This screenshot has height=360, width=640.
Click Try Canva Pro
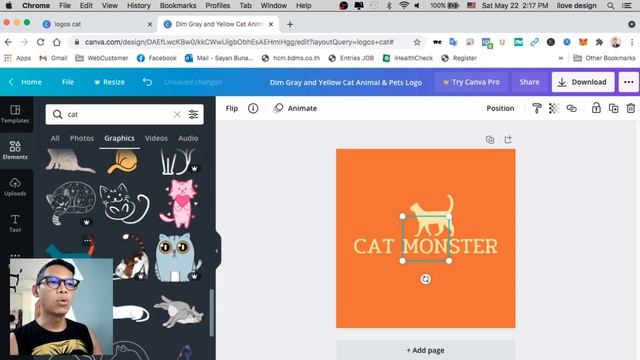[x=471, y=82]
